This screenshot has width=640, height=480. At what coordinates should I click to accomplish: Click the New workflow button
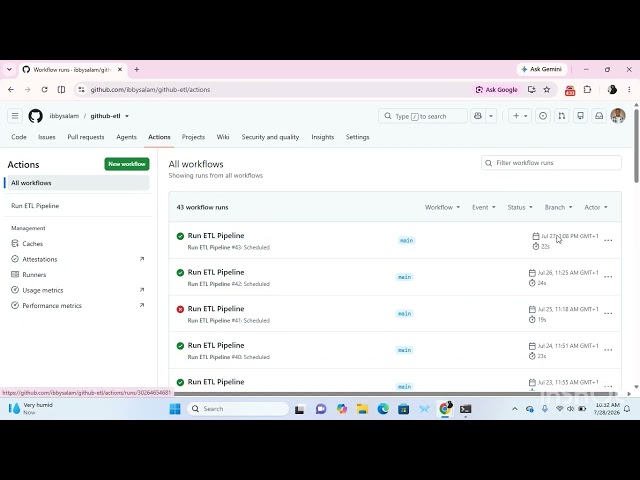click(127, 164)
